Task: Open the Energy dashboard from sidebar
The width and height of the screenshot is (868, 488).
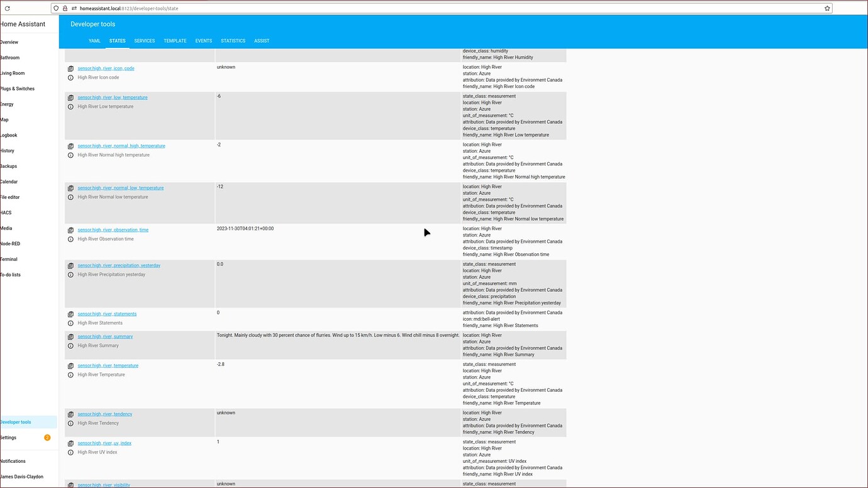Action: [6, 104]
